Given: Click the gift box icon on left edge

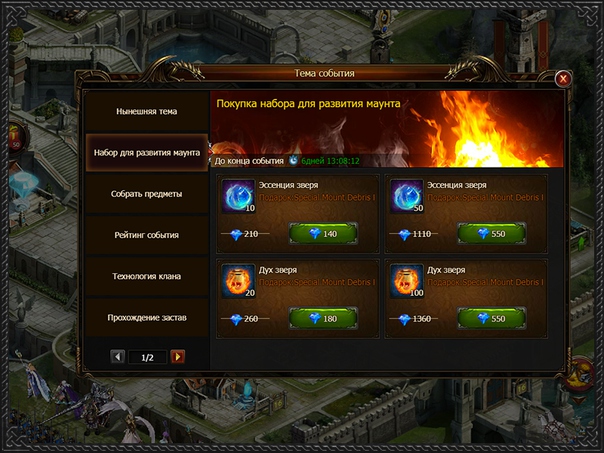Looking at the screenshot, I should [15, 139].
